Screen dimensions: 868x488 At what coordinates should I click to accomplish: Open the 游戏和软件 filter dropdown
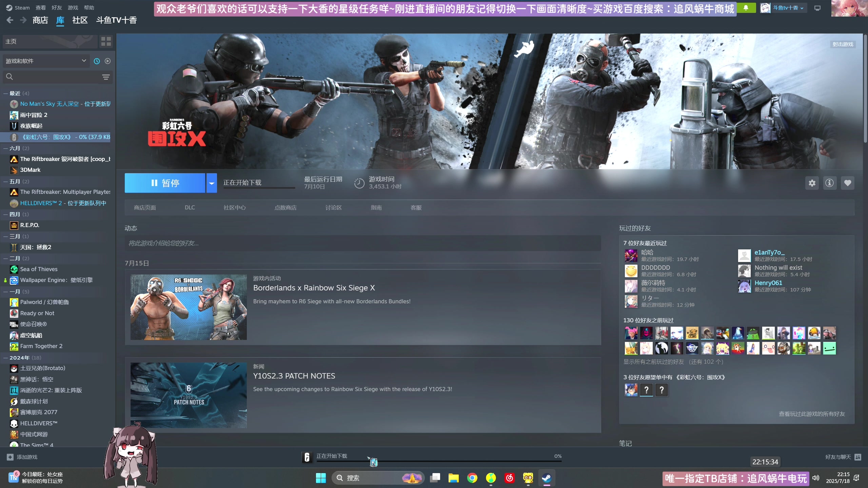[x=46, y=61]
